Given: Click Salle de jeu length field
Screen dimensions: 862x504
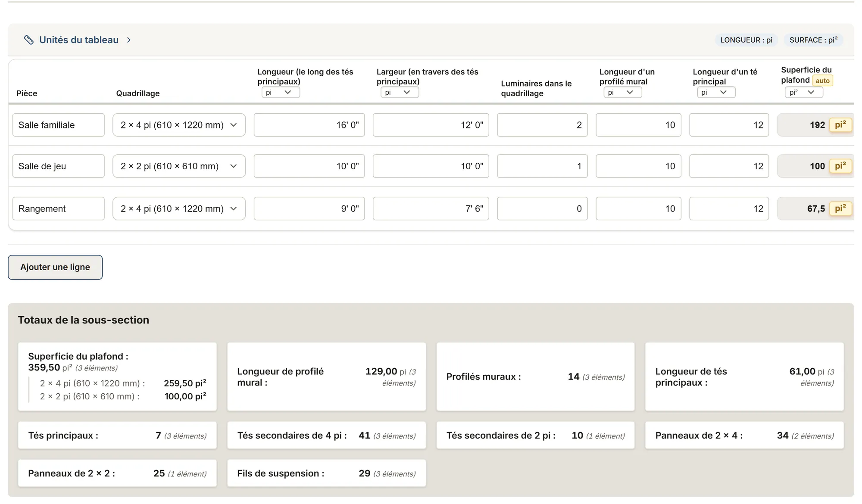Looking at the screenshot, I should (309, 166).
